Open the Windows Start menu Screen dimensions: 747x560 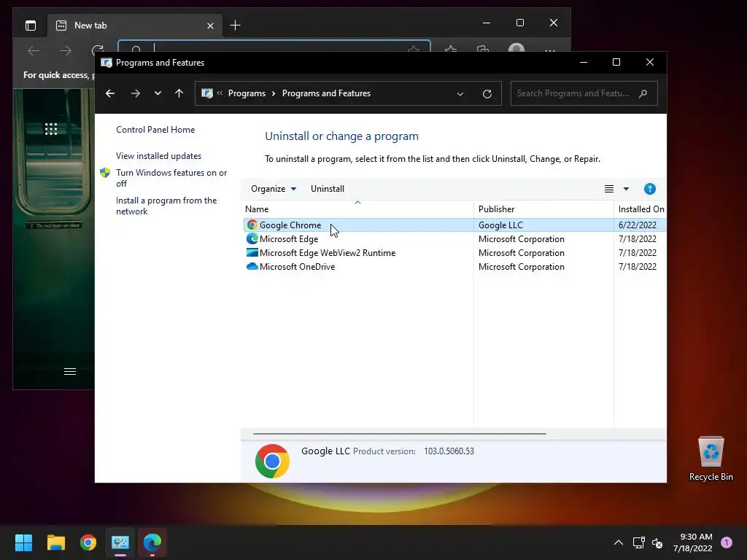click(23, 542)
